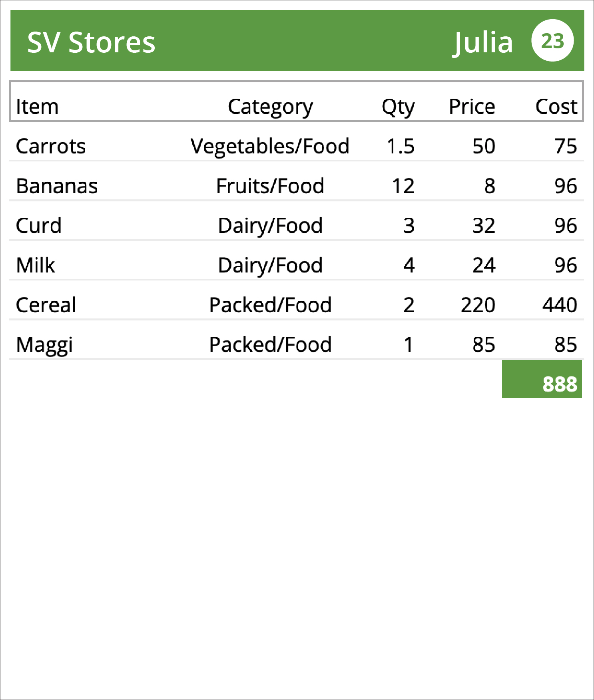The height and width of the screenshot is (700, 594).
Task: Select the SV Stores title
Action: [x=91, y=42]
